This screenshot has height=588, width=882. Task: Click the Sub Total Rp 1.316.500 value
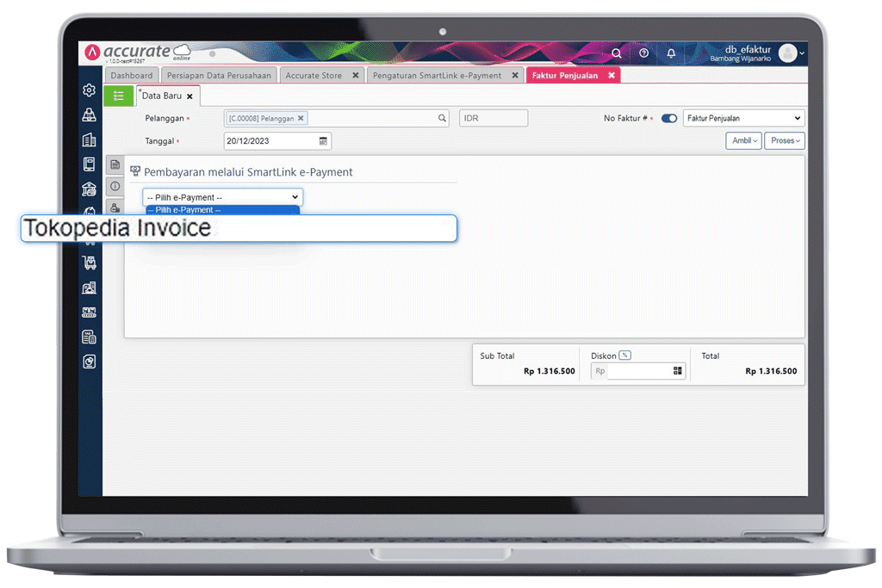tap(549, 371)
